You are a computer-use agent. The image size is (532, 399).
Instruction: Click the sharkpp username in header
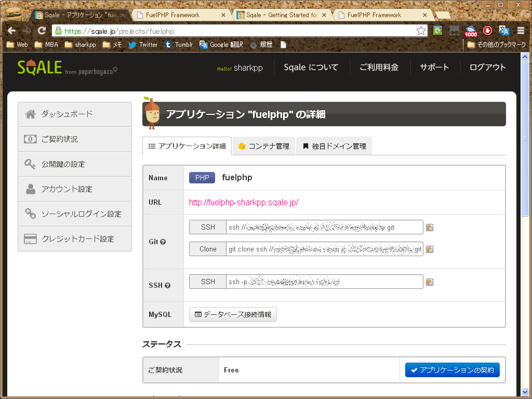pos(248,68)
